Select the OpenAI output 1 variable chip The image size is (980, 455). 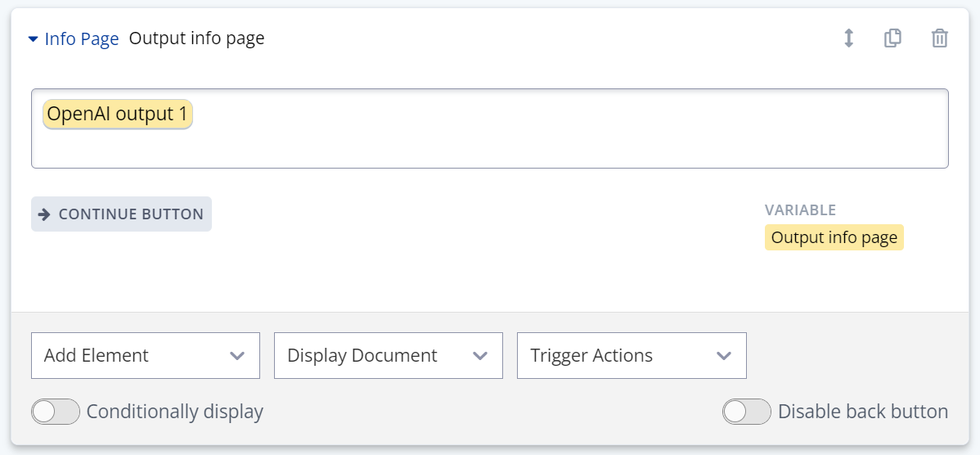coord(117,115)
